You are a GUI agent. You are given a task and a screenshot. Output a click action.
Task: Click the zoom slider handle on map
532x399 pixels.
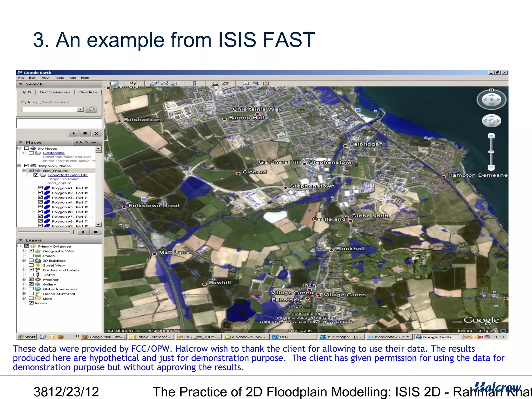[x=491, y=152]
